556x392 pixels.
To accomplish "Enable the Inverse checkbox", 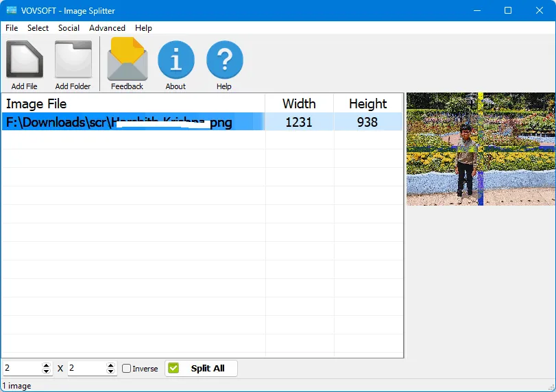I will coord(127,369).
